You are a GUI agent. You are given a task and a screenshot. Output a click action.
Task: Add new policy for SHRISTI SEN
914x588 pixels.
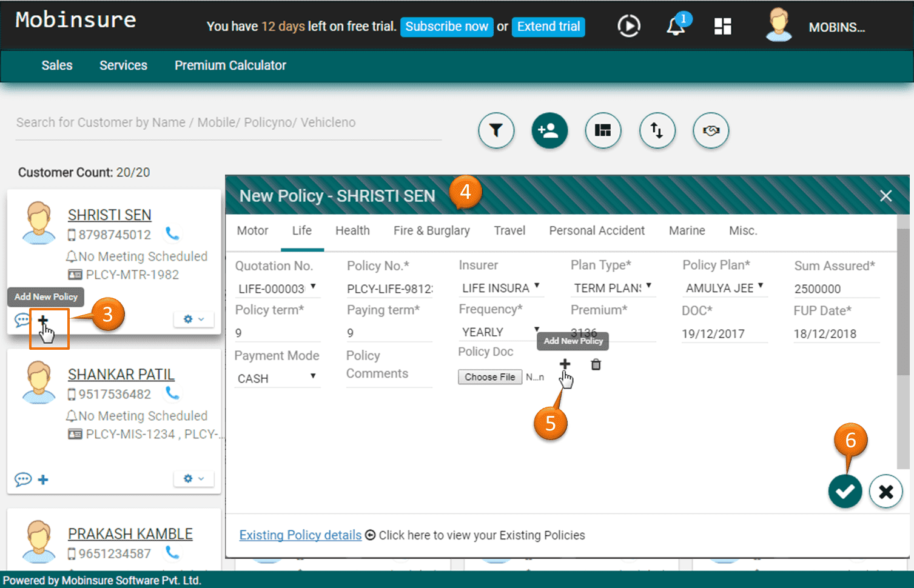pyautogui.click(x=43, y=320)
